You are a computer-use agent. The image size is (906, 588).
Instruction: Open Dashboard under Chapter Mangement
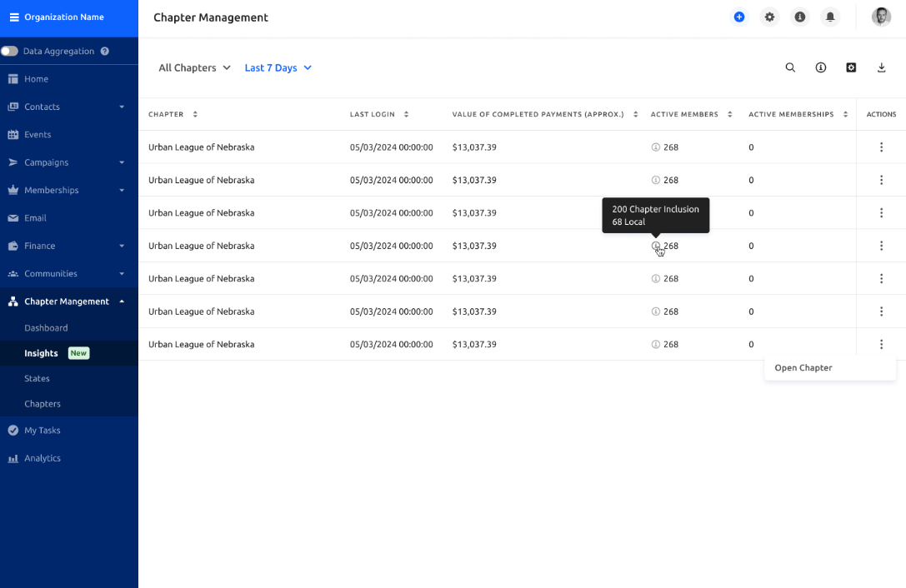tap(46, 327)
